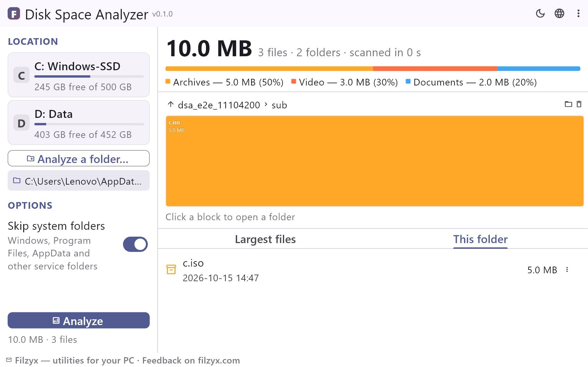Open current folder in explorer icon
Viewport: 588px width, 367px height.
pyautogui.click(x=568, y=104)
